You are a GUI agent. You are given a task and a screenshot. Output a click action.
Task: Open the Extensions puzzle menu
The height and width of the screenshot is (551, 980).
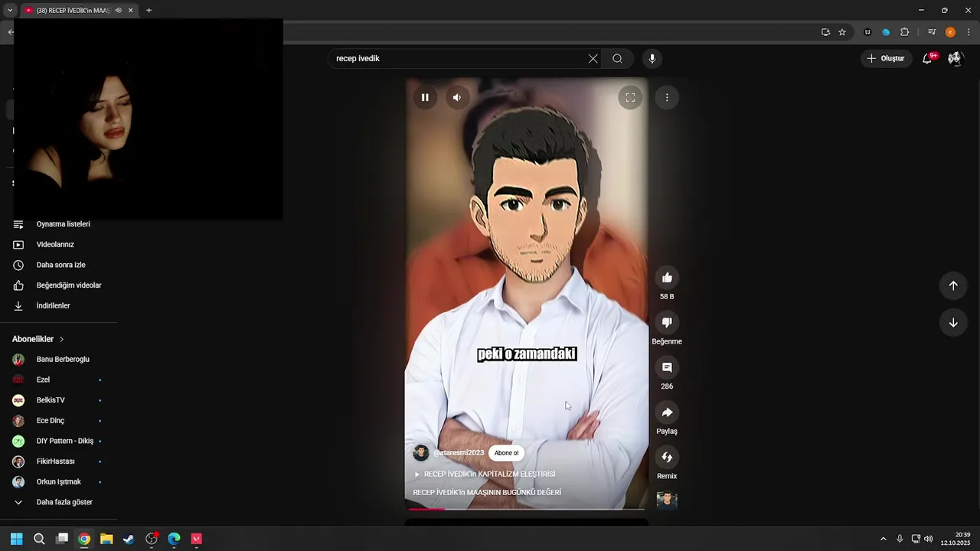tap(904, 32)
